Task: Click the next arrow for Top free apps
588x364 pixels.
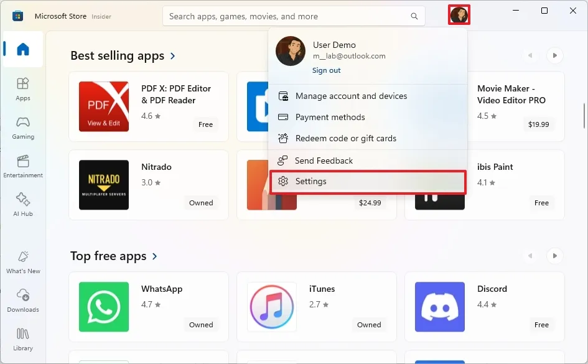Action: point(554,256)
